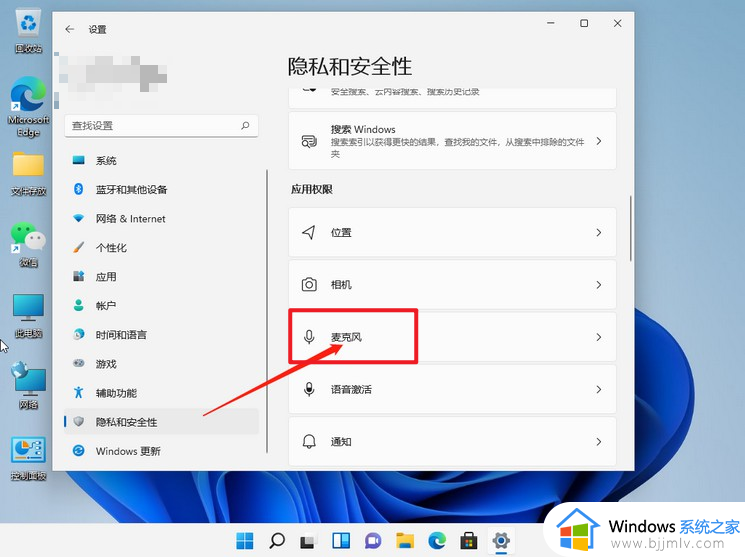
Task: Click the 查找设置 search field
Action: (162, 126)
